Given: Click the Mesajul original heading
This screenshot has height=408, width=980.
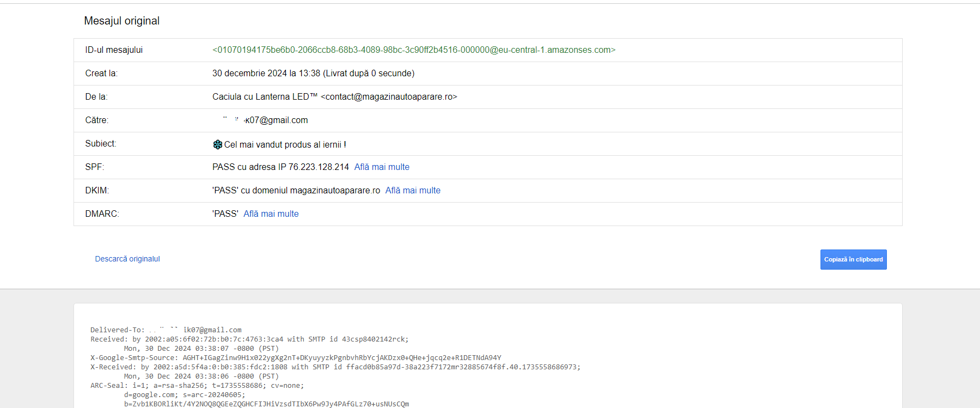Looking at the screenshot, I should point(121,21).
